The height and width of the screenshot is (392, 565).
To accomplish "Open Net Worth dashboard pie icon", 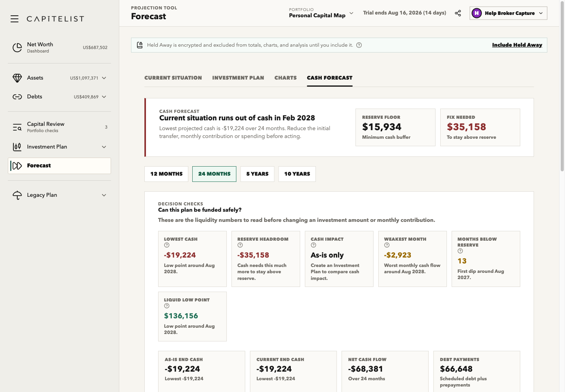I will [17, 47].
